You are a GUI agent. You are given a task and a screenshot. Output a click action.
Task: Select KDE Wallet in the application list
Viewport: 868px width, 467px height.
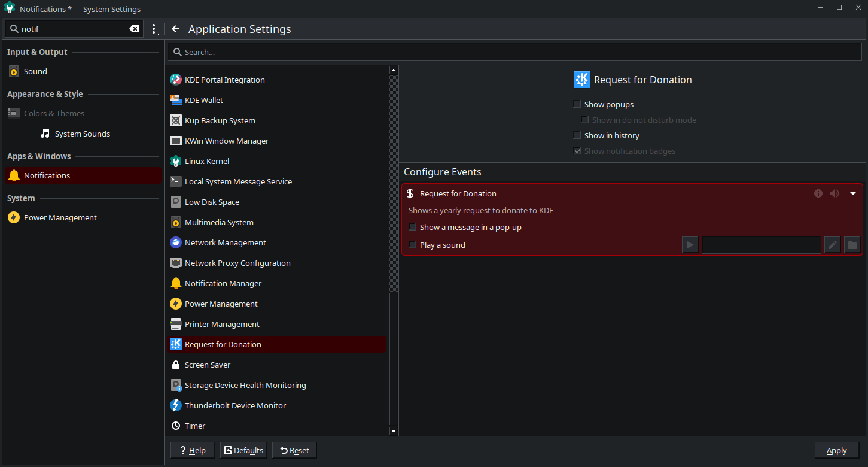(x=204, y=100)
